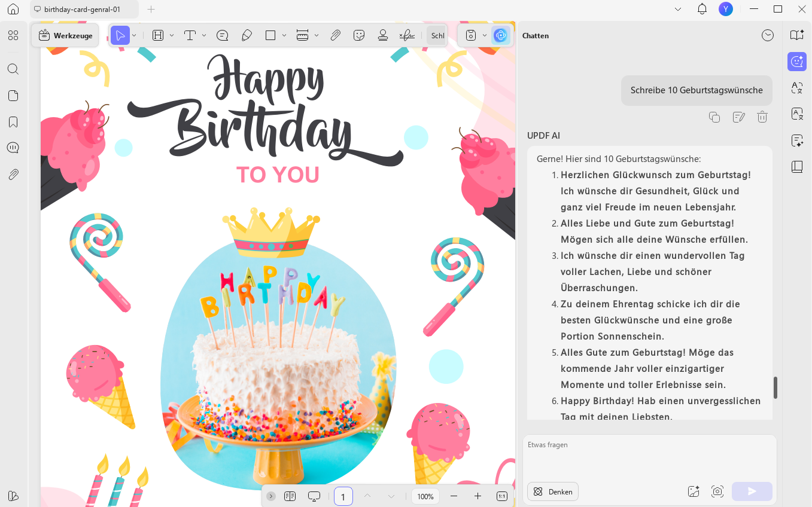Image resolution: width=812 pixels, height=507 pixels.
Task: Open the attachment paperclip tool in toolbar
Action: pyautogui.click(x=336, y=36)
